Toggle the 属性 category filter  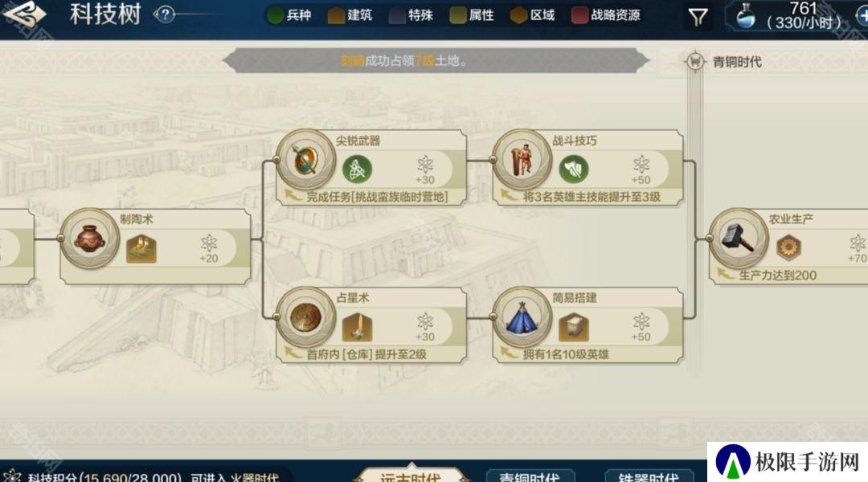(472, 15)
